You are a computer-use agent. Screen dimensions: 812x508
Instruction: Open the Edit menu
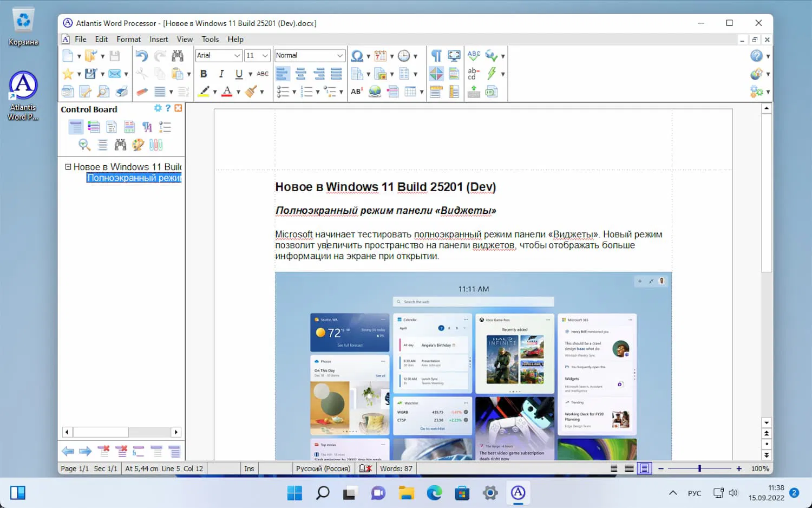[x=101, y=39]
